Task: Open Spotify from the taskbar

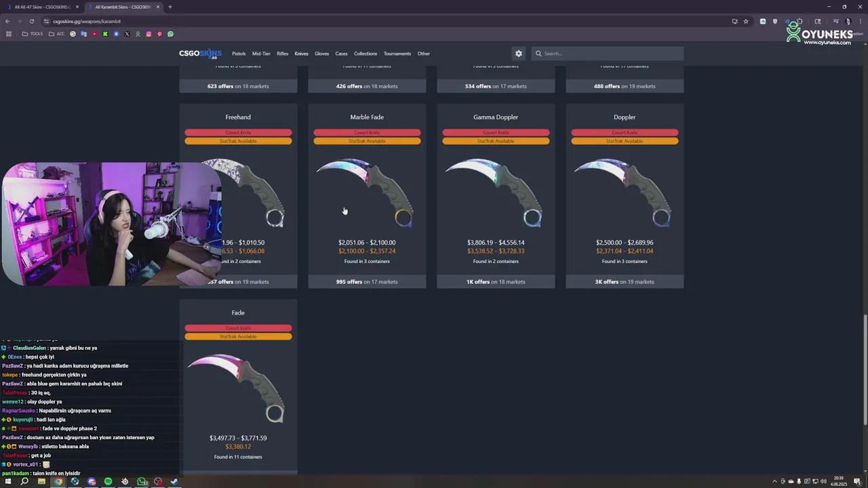Action: click(x=108, y=482)
